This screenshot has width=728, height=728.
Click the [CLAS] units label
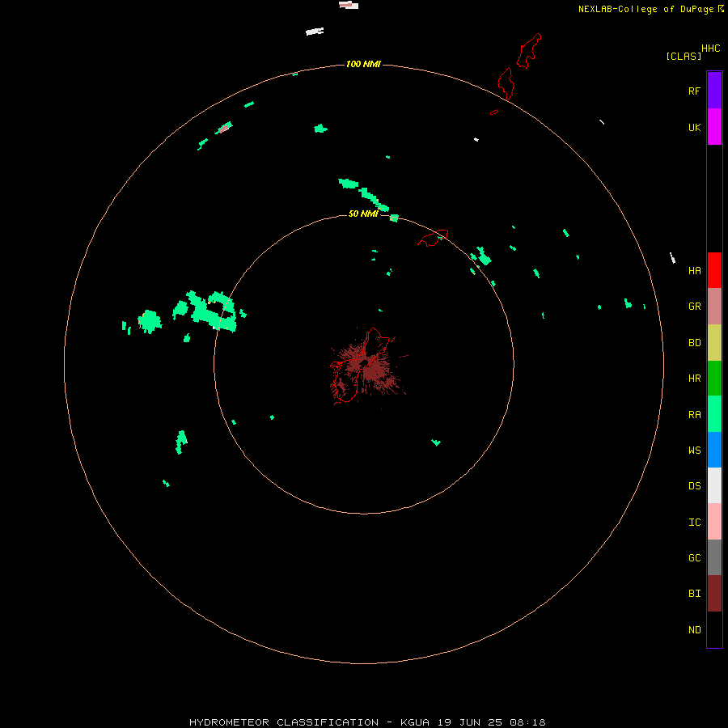pyautogui.click(x=684, y=56)
